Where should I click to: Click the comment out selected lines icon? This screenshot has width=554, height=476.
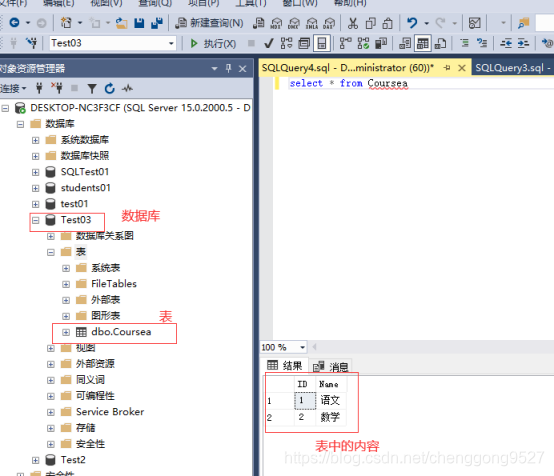[x=464, y=43]
